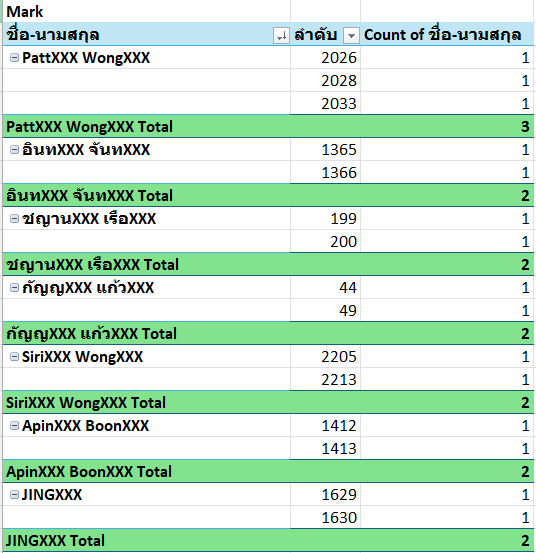This screenshot has height=553, width=536.
Task: Open the ลำดับ filter dropdown arrow
Action: coord(351,35)
